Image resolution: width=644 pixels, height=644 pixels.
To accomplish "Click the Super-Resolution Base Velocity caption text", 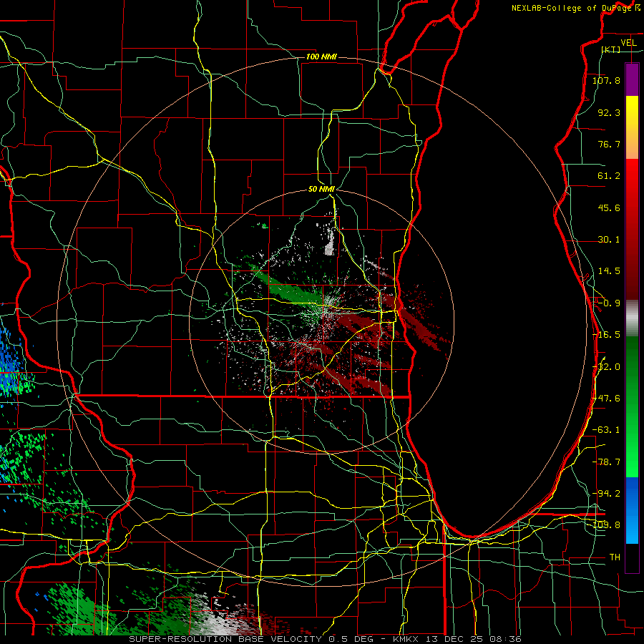I will coord(325,639).
